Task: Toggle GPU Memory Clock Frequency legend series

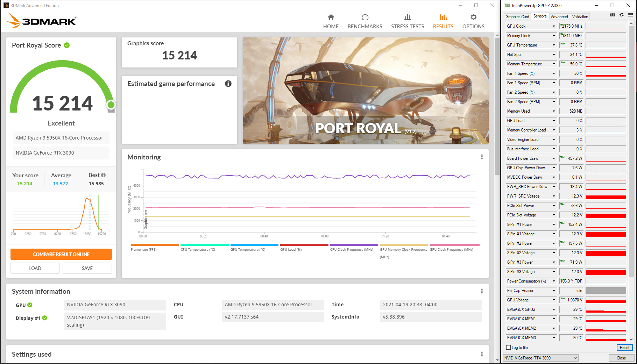Action: pos(404,251)
